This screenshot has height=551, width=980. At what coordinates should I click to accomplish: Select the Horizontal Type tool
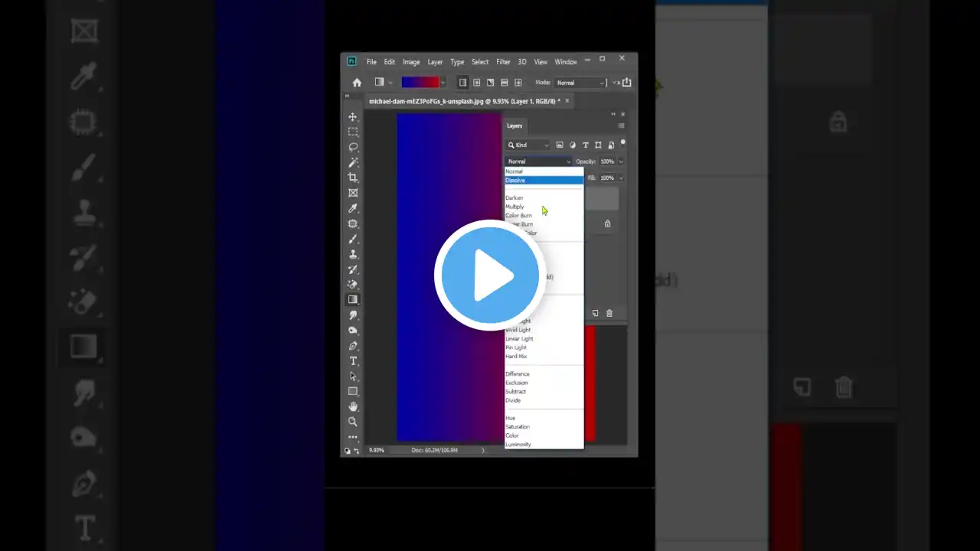(353, 361)
